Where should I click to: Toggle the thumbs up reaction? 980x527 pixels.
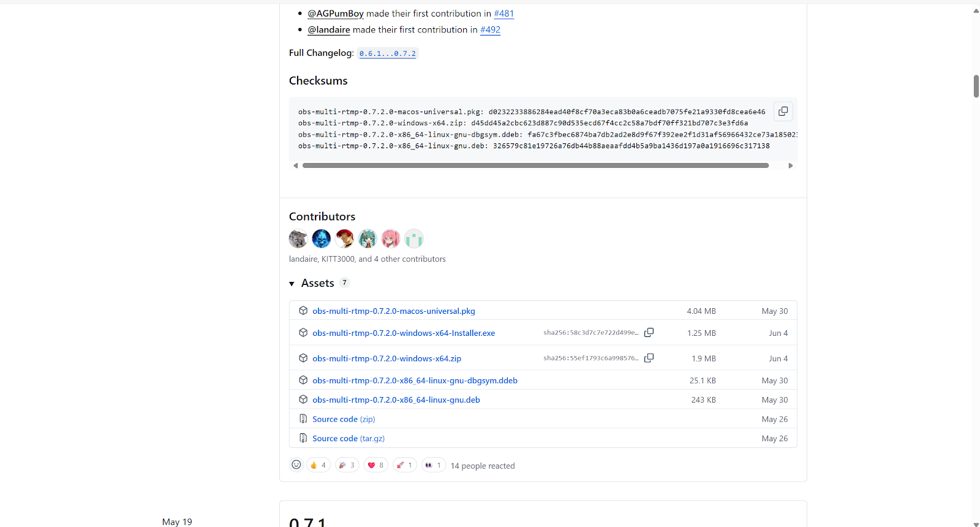tap(318, 465)
